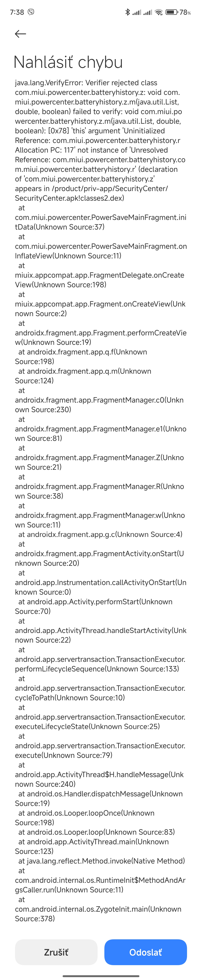Tap the back arrow icon

click(x=21, y=34)
